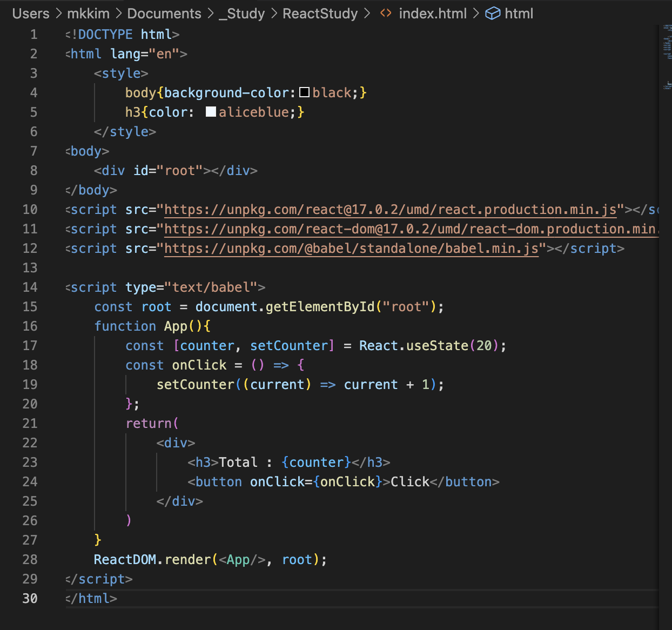Click 'current + 1' expression on line 19
This screenshot has width=672, height=630.
386,385
